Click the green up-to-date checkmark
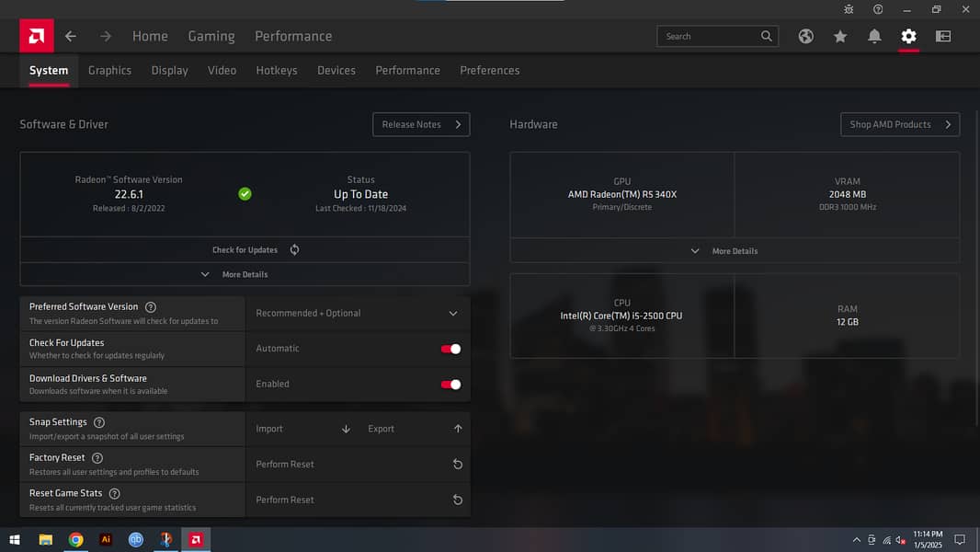The image size is (980, 552). click(245, 194)
